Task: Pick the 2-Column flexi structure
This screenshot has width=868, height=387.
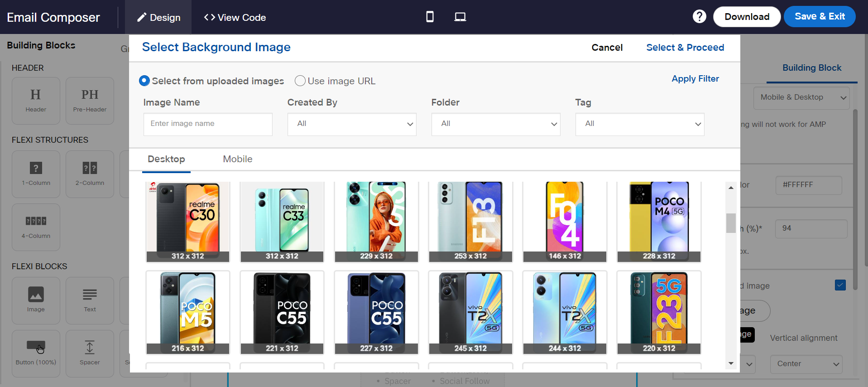Action: coord(90,174)
